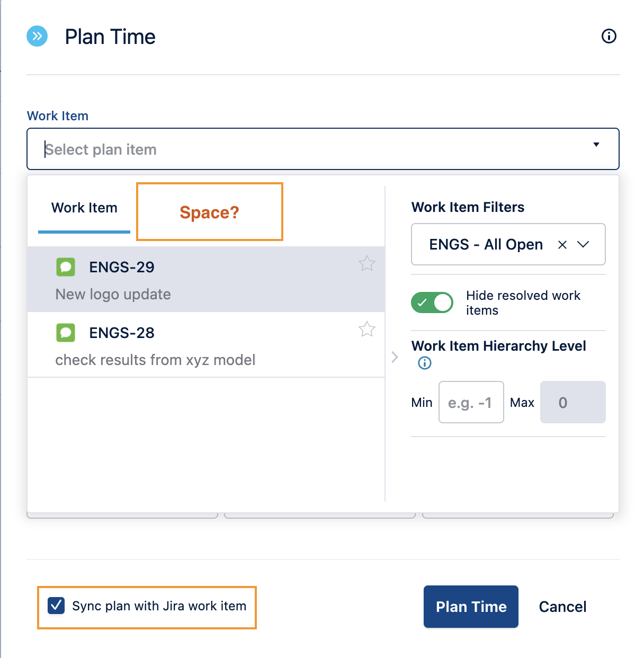Screen dimensions: 644x658
Task: Open the ENGS - All Open filter dropdown
Action: [x=583, y=244]
